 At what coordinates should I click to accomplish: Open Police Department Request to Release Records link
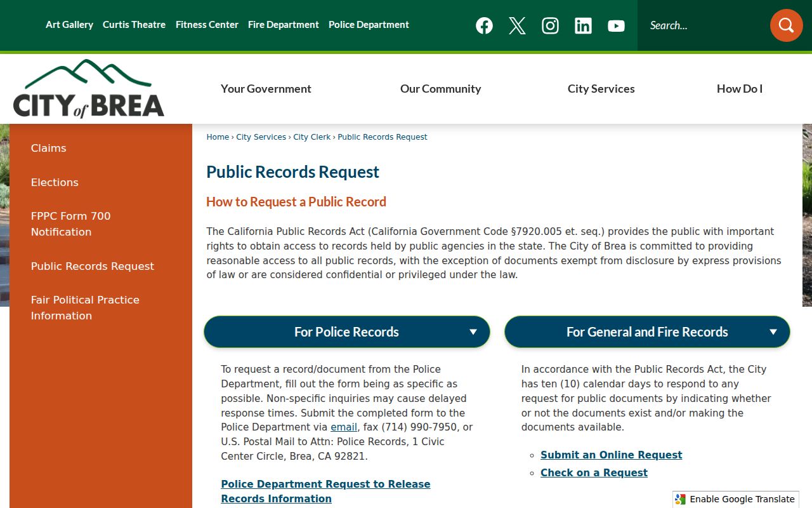click(325, 491)
